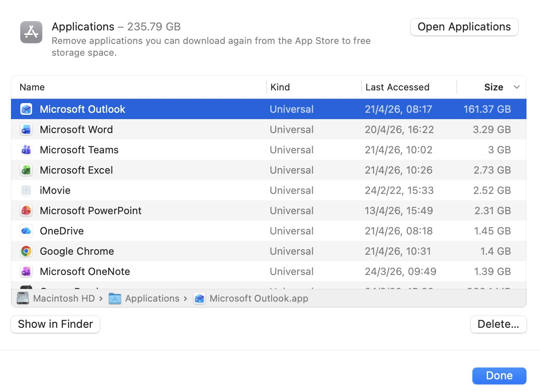Image resolution: width=540 pixels, height=392 pixels.
Task: Click the 13/4/26, 15:49 access date
Action: click(399, 210)
